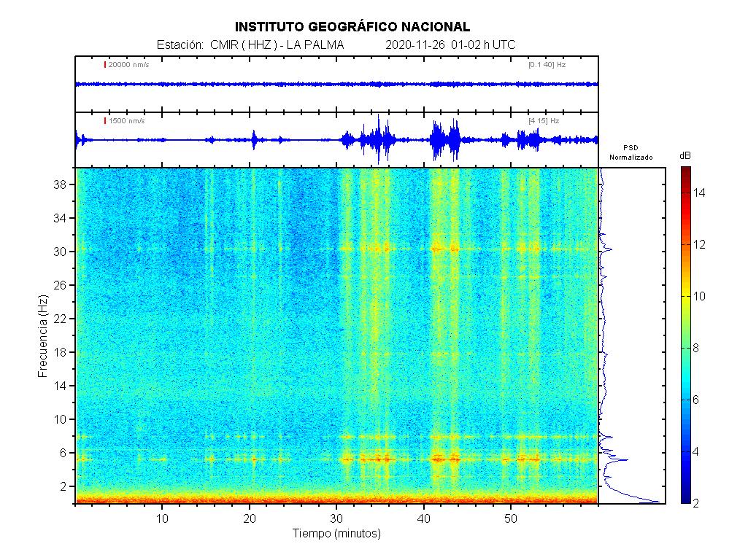
Task: Select the [4 15] Hz filter label
Action: point(544,120)
